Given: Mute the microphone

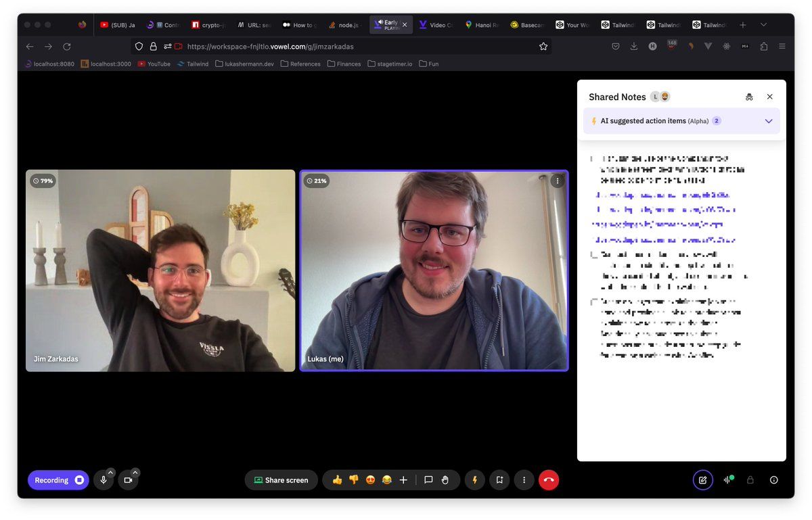Looking at the screenshot, I should (x=104, y=480).
